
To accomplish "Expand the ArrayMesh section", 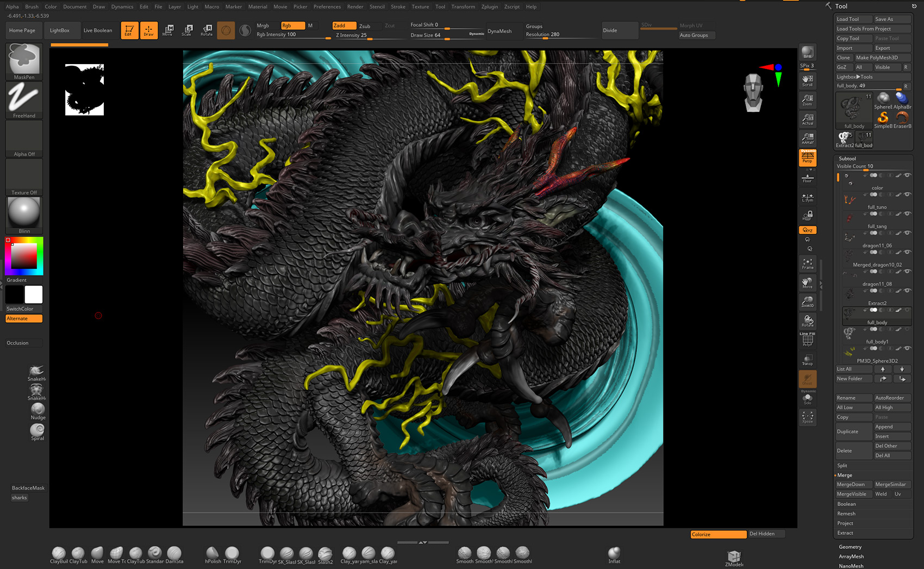I will (x=851, y=557).
